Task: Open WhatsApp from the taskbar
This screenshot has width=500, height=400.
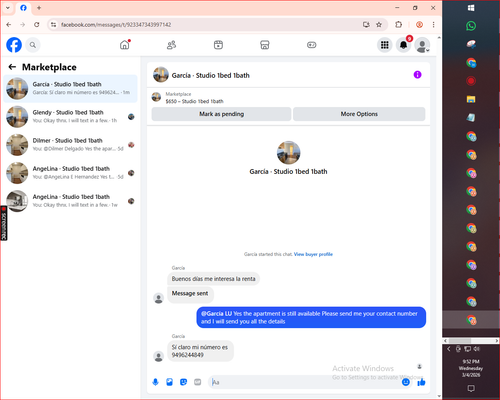Action: click(471, 26)
